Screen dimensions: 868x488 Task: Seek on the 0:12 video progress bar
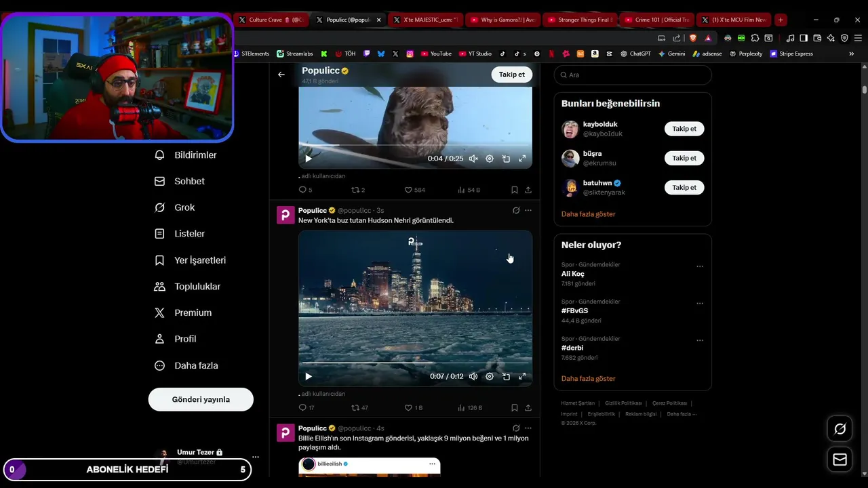point(415,363)
